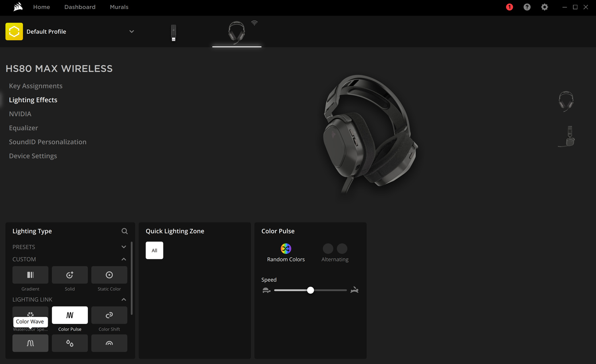The height and width of the screenshot is (364, 596).
Task: Show the headset stand view thumbnail
Action: (567, 136)
